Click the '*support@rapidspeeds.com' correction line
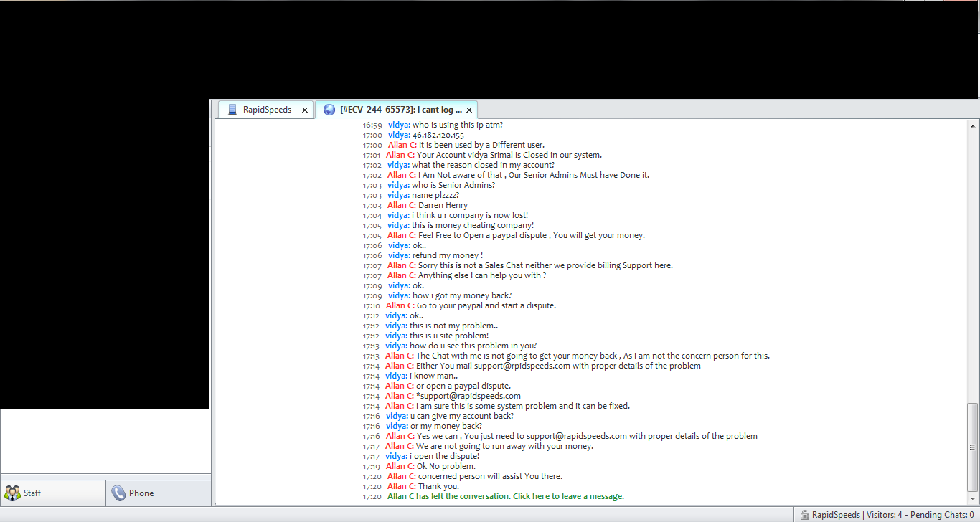980x522 pixels. tap(468, 396)
